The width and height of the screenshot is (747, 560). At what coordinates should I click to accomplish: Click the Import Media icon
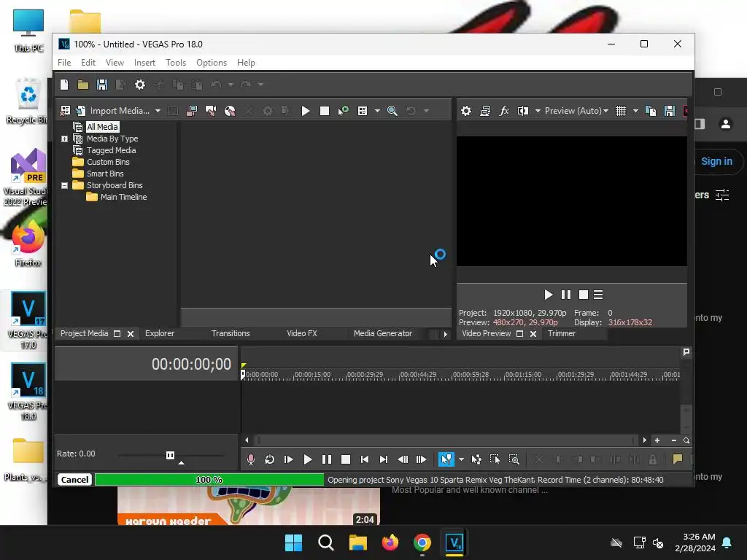[80, 111]
